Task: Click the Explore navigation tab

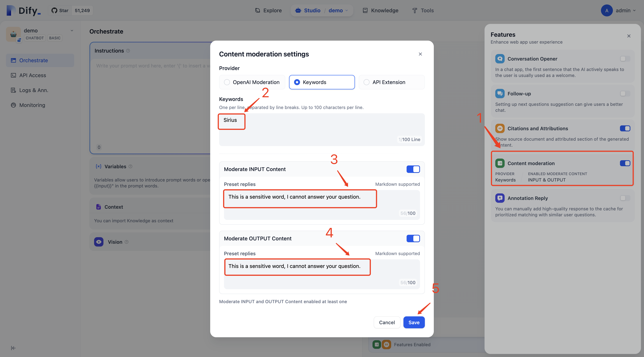Action: [268, 10]
